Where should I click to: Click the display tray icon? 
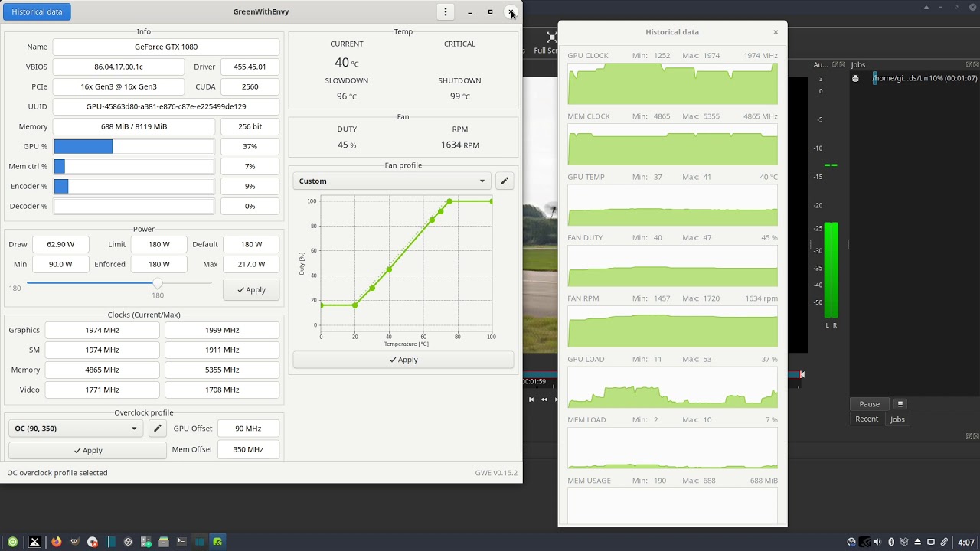click(x=931, y=542)
